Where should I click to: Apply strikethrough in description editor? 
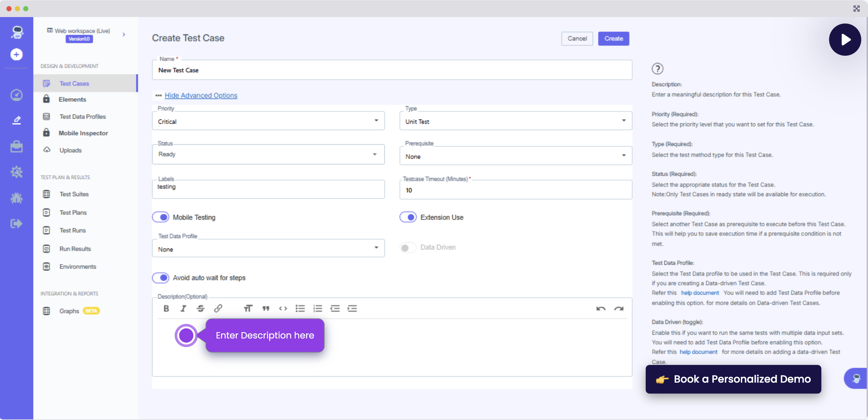coord(200,308)
